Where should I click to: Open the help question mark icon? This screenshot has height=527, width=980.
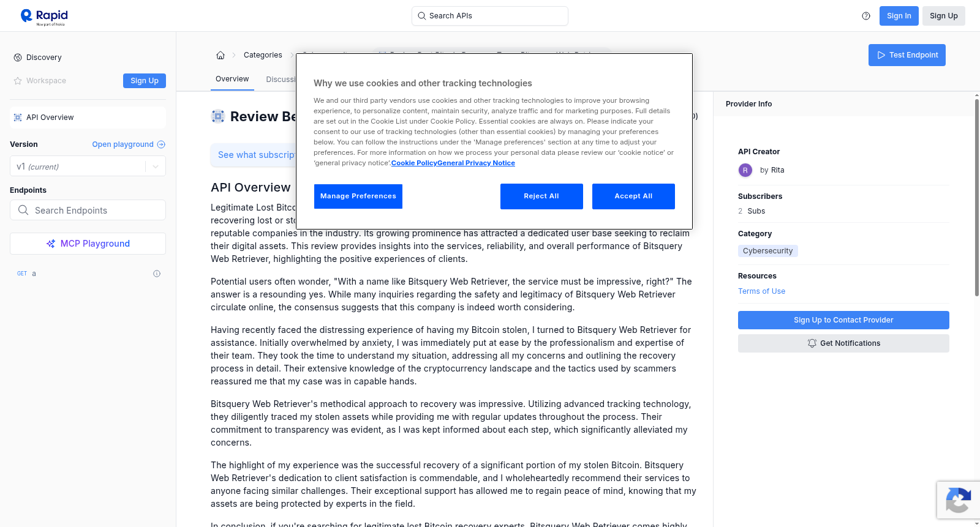866,16
